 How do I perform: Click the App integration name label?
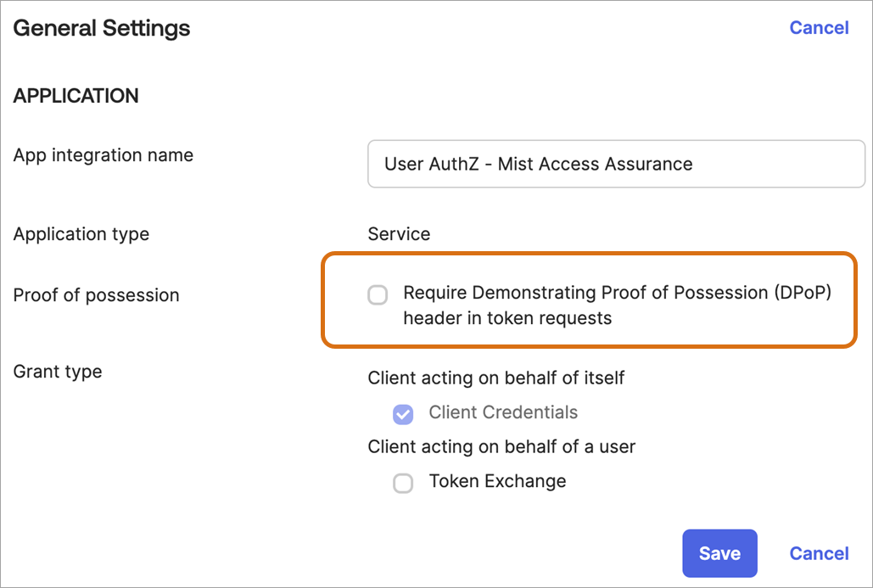click(x=104, y=155)
